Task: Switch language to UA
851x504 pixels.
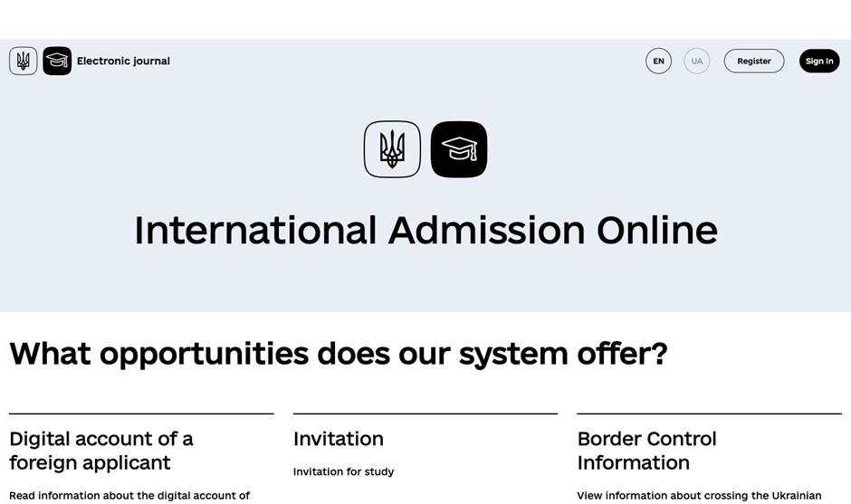Action: pyautogui.click(x=697, y=61)
